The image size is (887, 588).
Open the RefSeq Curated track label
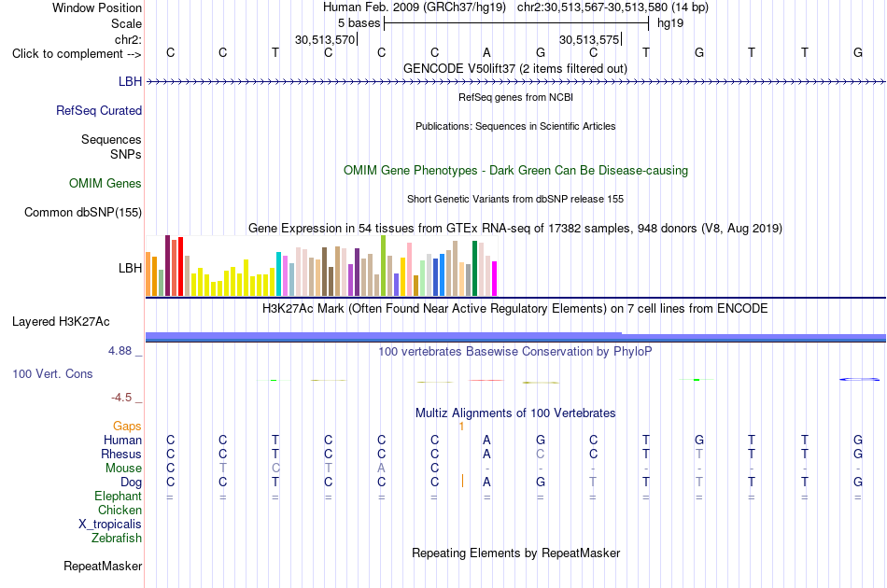click(x=99, y=110)
